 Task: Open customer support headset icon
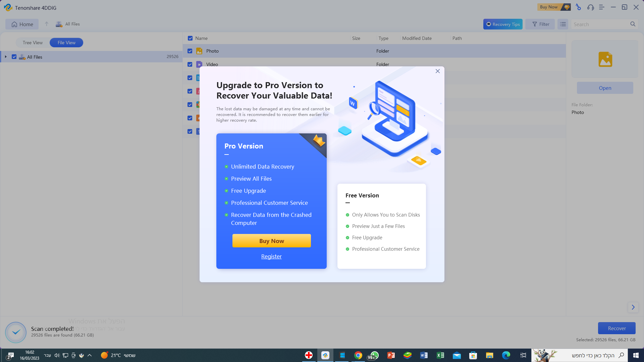591,7
